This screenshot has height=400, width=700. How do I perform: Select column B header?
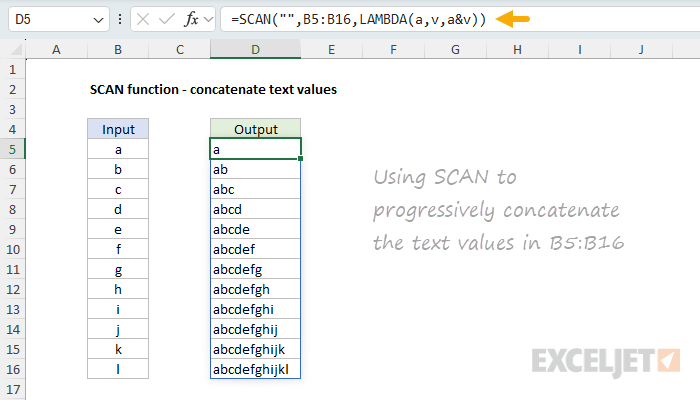118,49
